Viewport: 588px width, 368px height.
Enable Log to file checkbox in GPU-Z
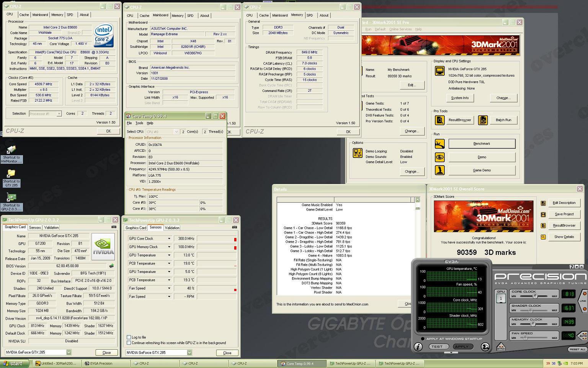point(129,337)
